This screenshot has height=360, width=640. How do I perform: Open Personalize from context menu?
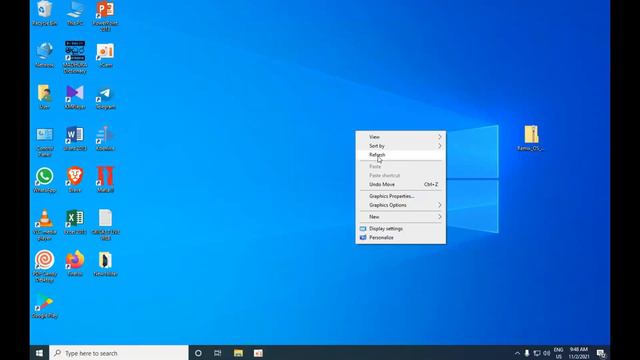(x=400, y=238)
